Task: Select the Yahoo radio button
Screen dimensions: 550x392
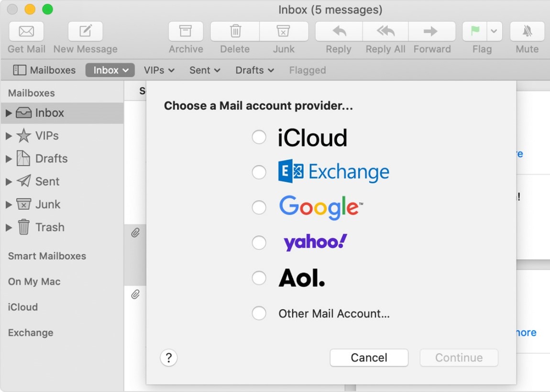Action: (259, 243)
